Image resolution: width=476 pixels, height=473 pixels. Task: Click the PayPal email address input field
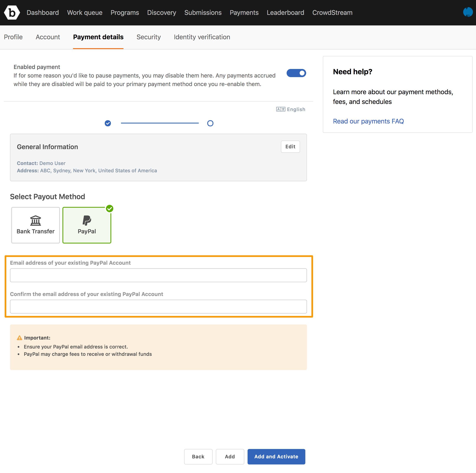pos(158,275)
